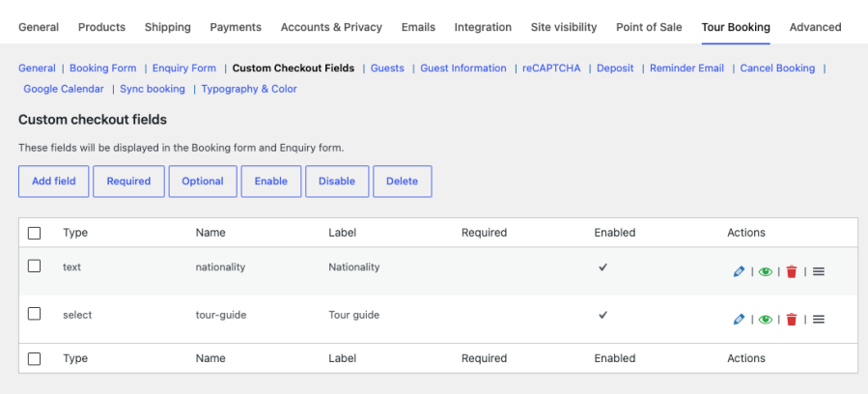Go to Reminder Email section
Image resolution: width=868 pixels, height=394 pixels.
point(687,68)
